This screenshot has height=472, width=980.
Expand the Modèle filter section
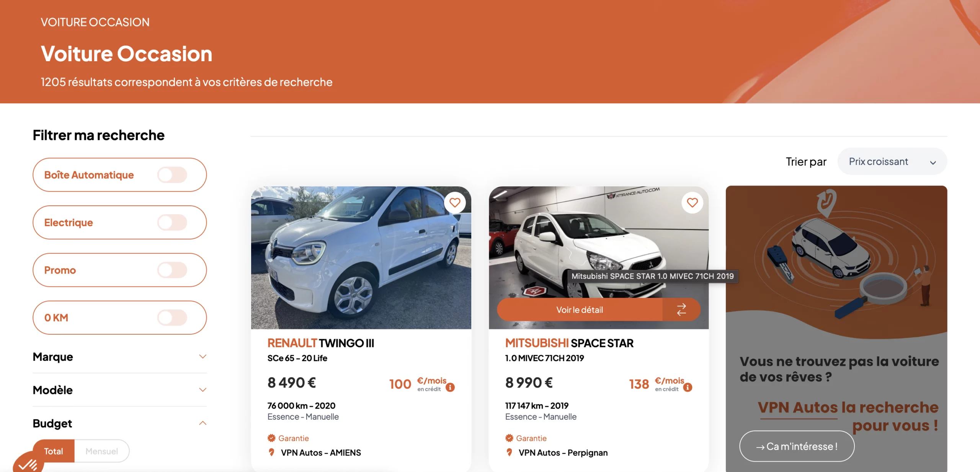tap(119, 390)
